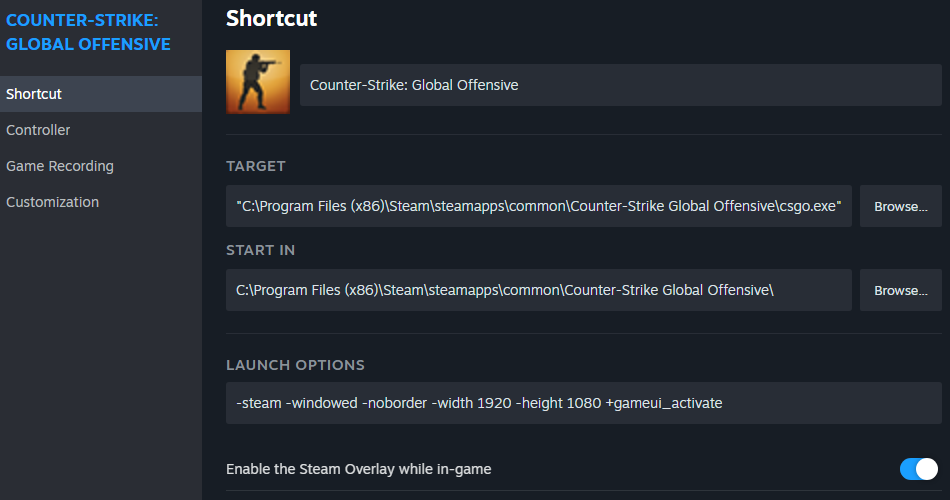
Task: Click Browse next to the Start In field
Action: tap(900, 290)
